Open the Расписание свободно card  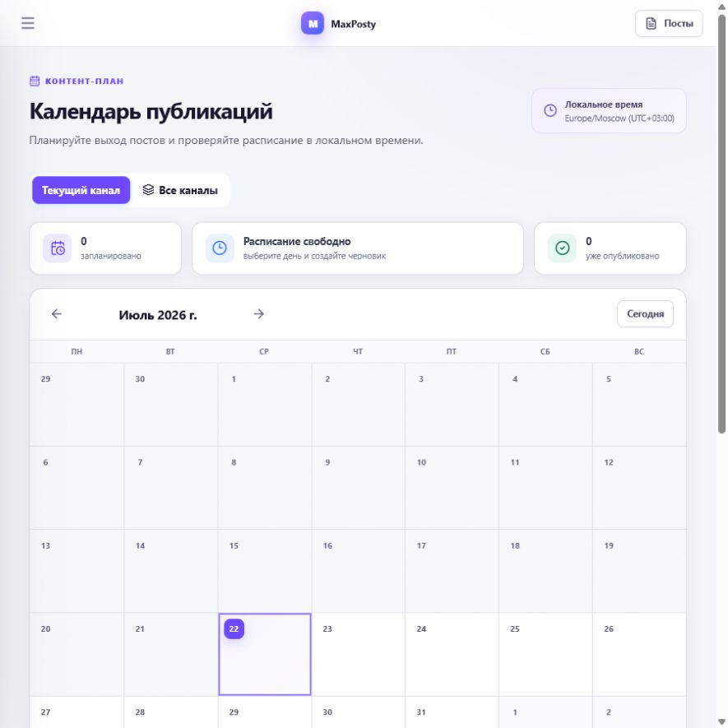coord(358,248)
